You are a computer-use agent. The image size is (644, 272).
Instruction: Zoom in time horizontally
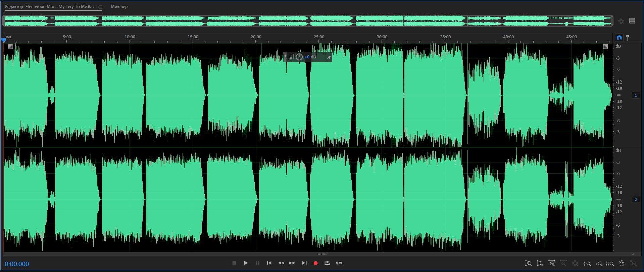[552, 264]
